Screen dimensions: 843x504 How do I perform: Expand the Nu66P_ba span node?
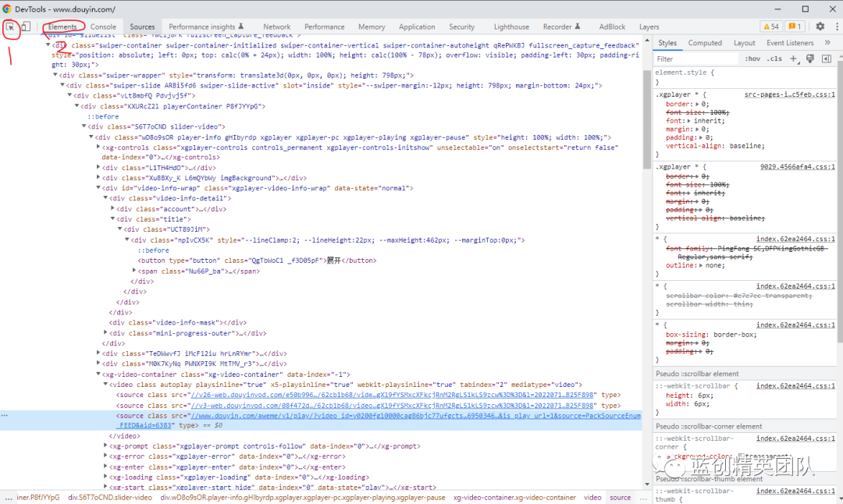[x=134, y=270]
